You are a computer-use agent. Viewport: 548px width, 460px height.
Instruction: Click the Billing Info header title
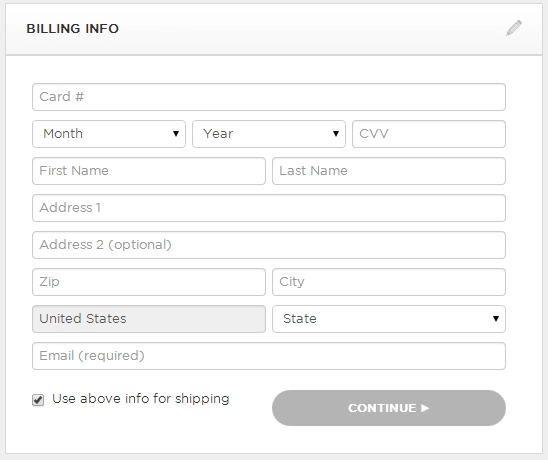pos(73,29)
